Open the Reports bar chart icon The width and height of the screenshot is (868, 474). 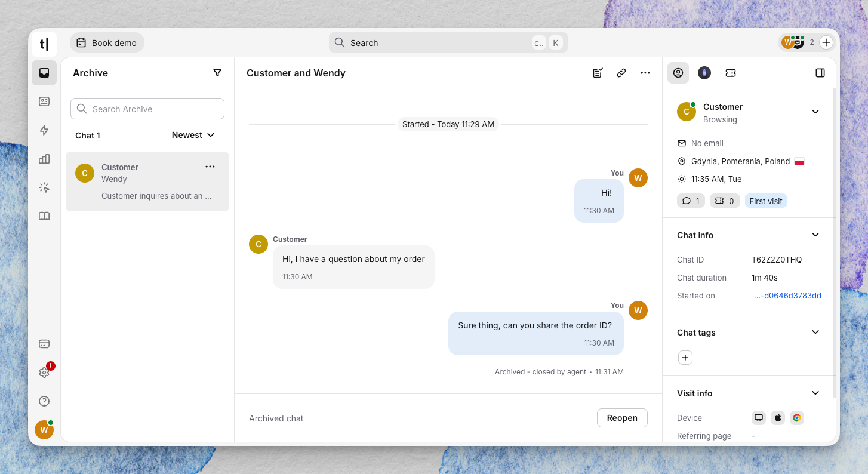(44, 159)
